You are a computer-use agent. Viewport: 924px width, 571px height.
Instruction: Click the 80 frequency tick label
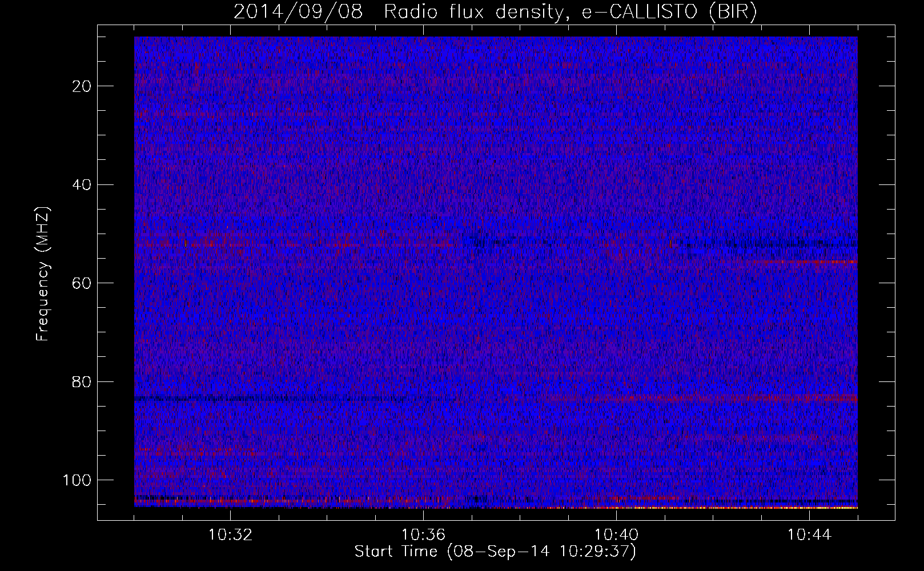tap(82, 381)
